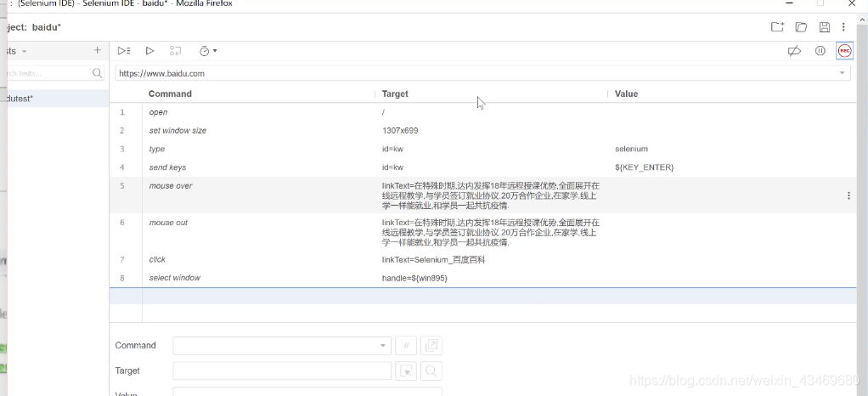Image resolution: width=868 pixels, height=396 pixels.
Task: Select target in page icon
Action: tap(406, 371)
